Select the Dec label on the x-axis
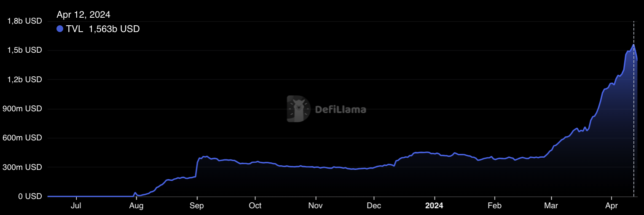Viewport: 644px width, 215px height. tap(374, 206)
